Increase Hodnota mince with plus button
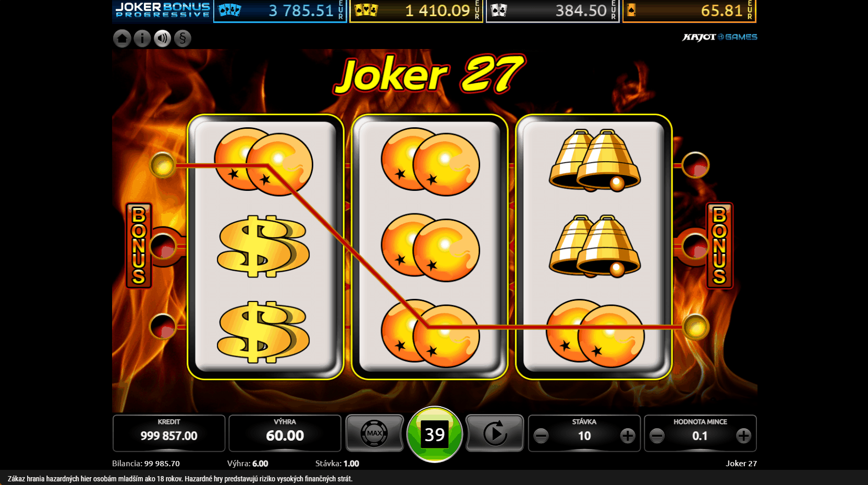868x485 pixels. [x=743, y=435]
